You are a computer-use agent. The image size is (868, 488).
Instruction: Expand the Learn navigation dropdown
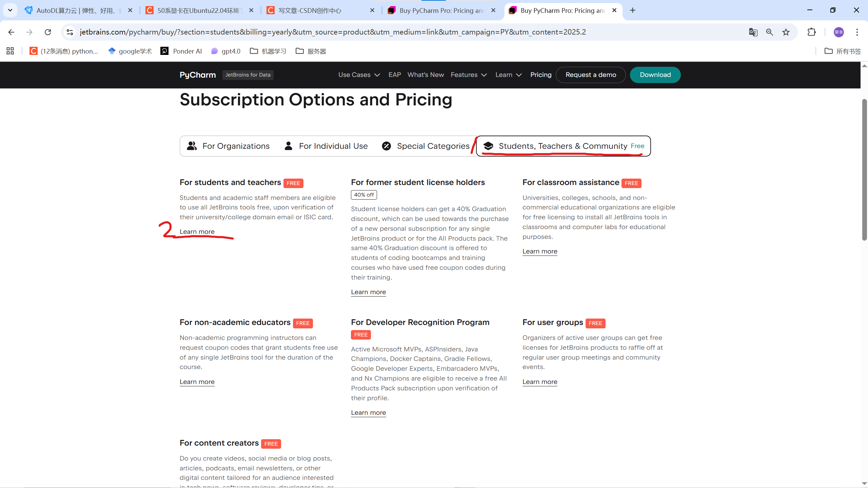(x=508, y=75)
